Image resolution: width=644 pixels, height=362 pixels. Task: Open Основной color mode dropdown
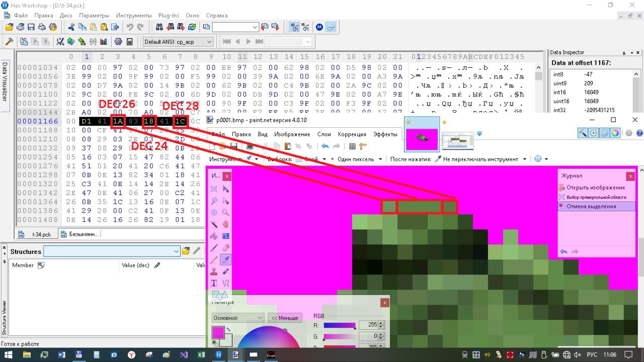237,318
